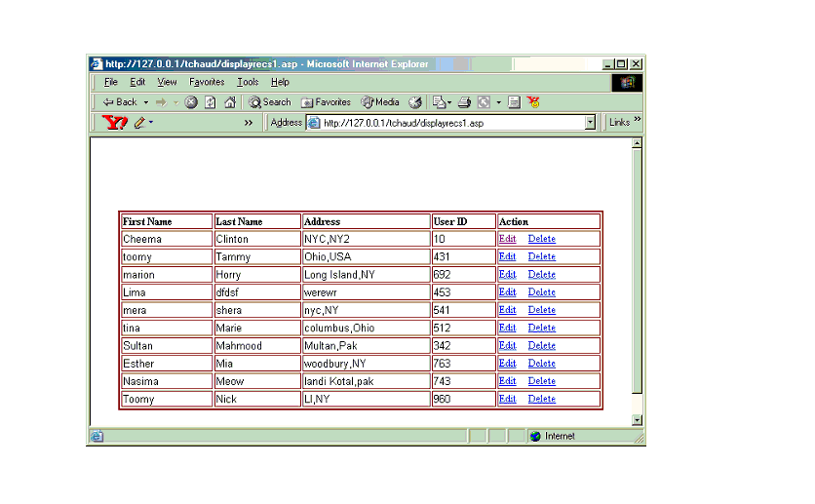Viewport: 815px width, 504px height.
Task: Open the Help menu
Action: click(x=280, y=82)
